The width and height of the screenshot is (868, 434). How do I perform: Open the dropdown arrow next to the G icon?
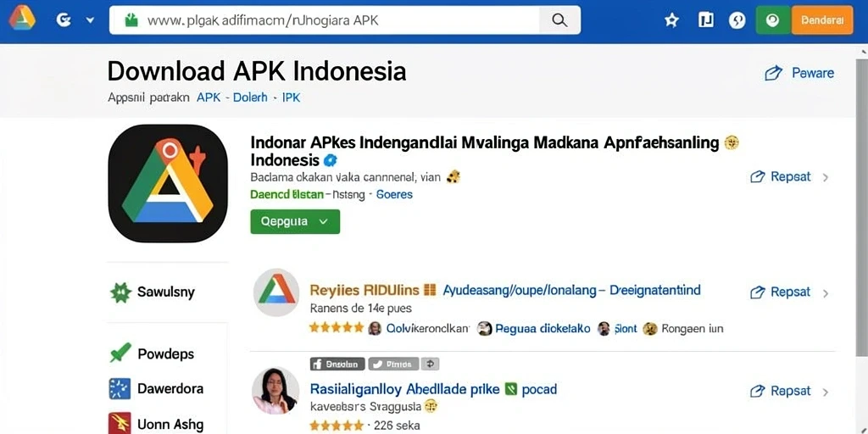click(90, 20)
